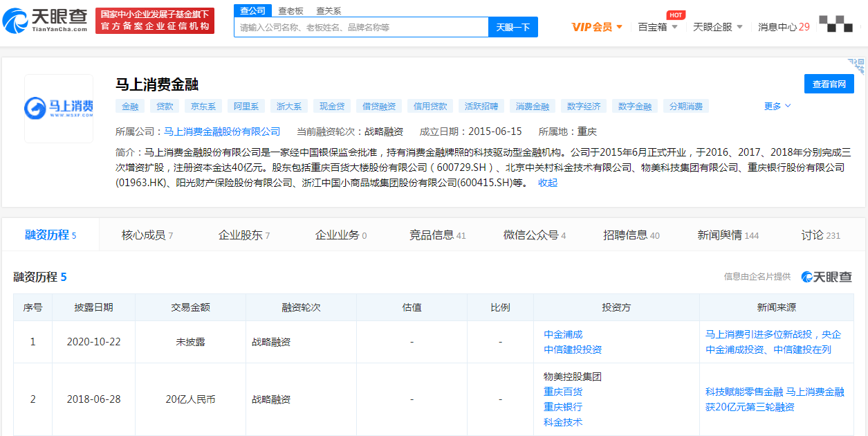The image size is (868, 436).
Task: Select the 阿里系 tag
Action: click(x=246, y=107)
